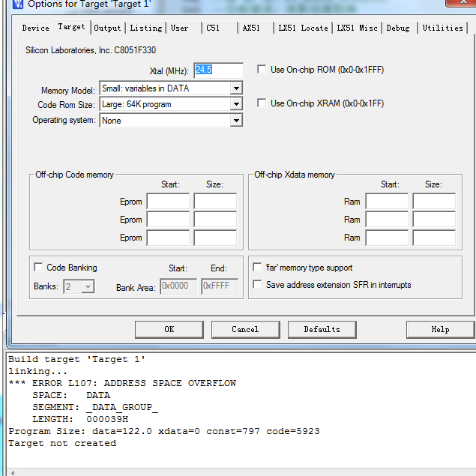Go to the C51 tab
The width and height of the screenshot is (476, 476).
point(220,28)
